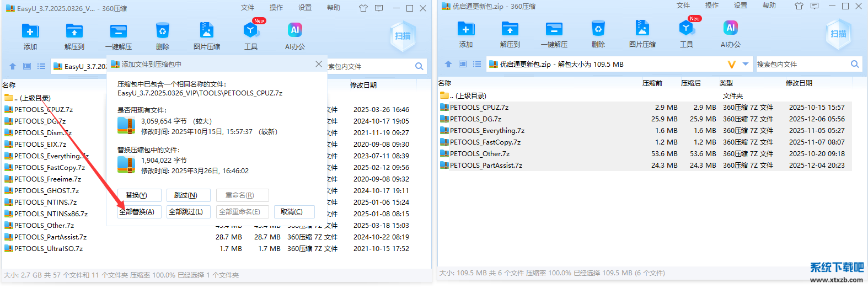868x288 pixels.
Task: Click orange V verify icon in right path bar
Action: (x=732, y=65)
